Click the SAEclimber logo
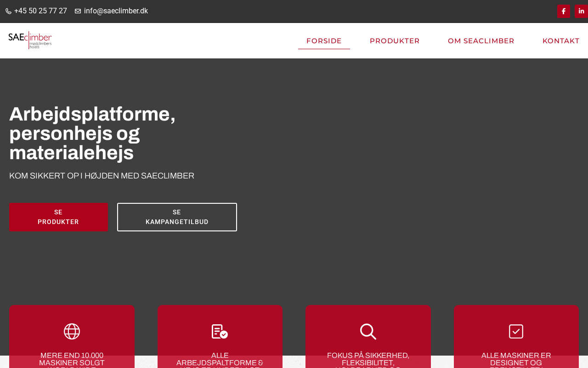This screenshot has width=588, height=368. point(30,40)
